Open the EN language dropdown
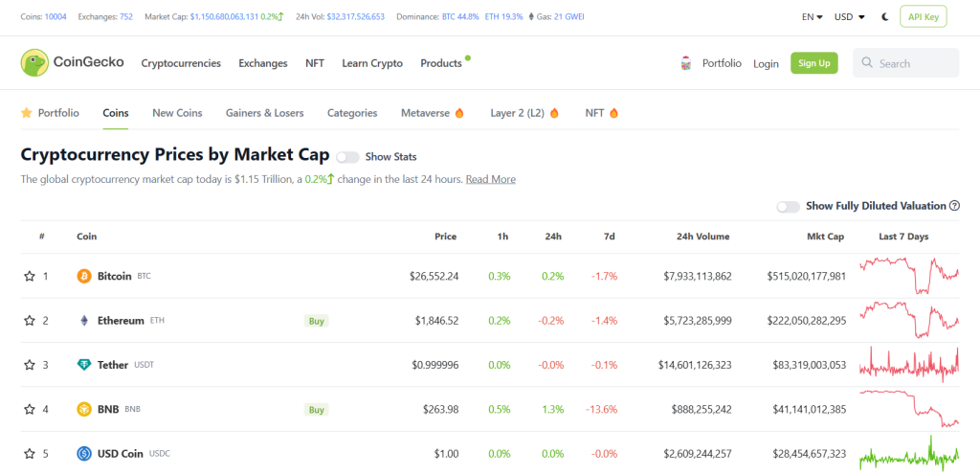Viewport: 980px width, 474px height. click(x=812, y=16)
